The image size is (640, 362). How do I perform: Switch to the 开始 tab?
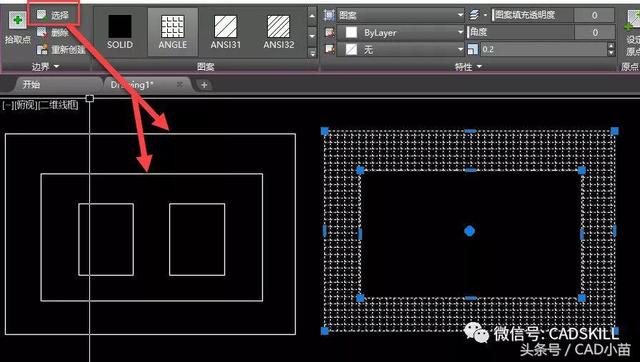(x=31, y=84)
